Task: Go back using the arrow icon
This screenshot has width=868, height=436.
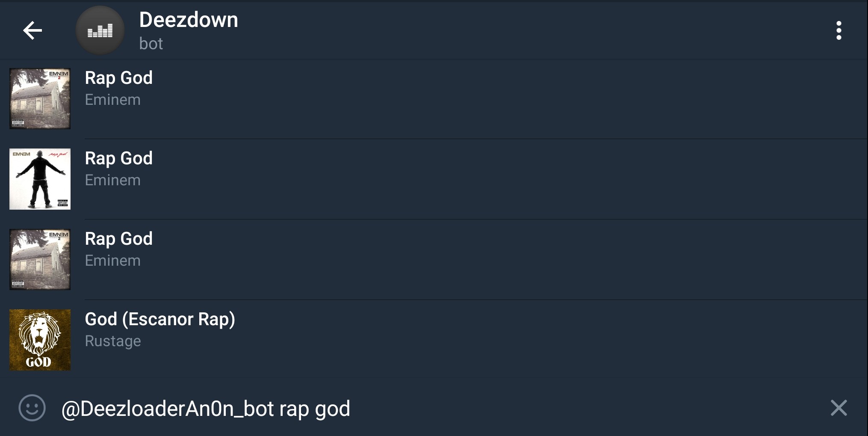Action: pyautogui.click(x=32, y=30)
